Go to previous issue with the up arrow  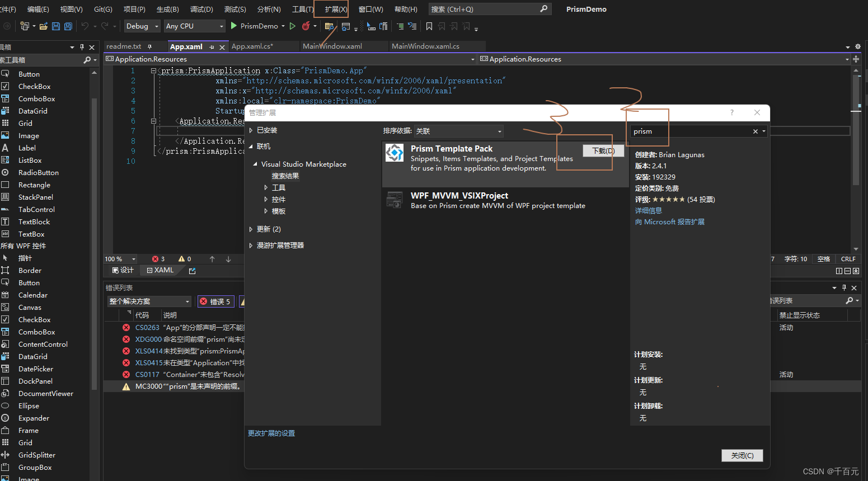click(x=212, y=259)
